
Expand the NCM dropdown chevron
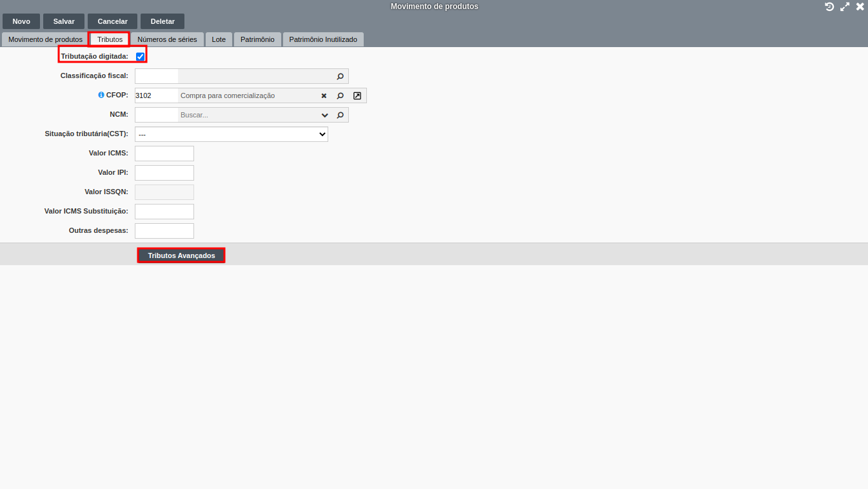[324, 115]
